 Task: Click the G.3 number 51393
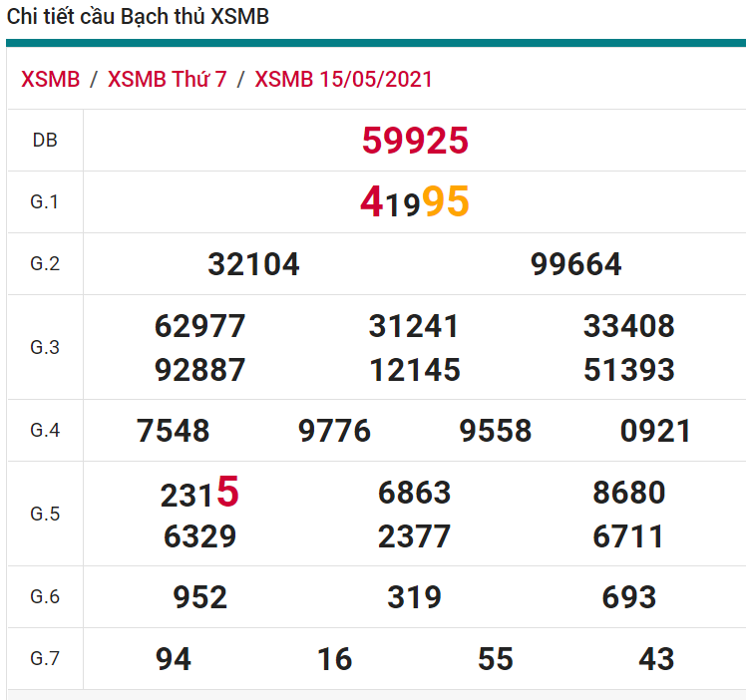(629, 371)
